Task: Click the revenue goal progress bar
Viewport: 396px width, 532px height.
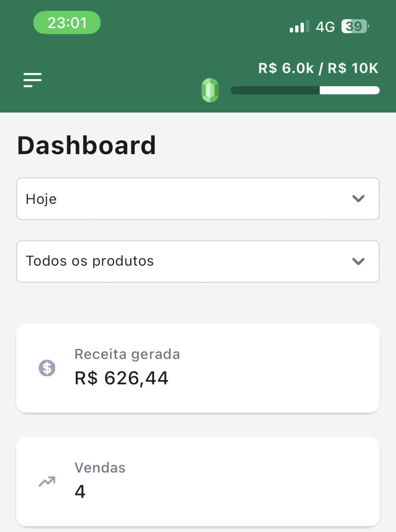Action: (305, 90)
